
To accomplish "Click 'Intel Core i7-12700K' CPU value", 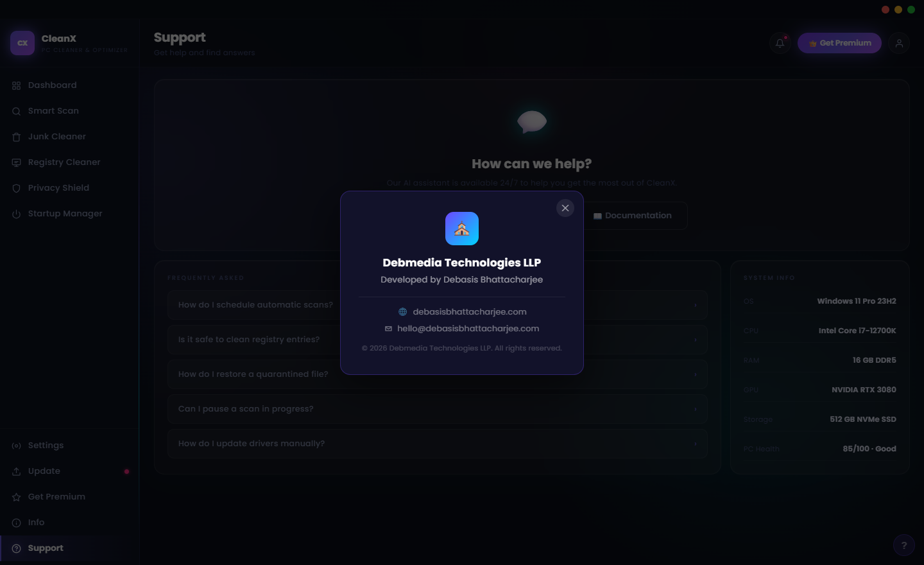I will [857, 331].
